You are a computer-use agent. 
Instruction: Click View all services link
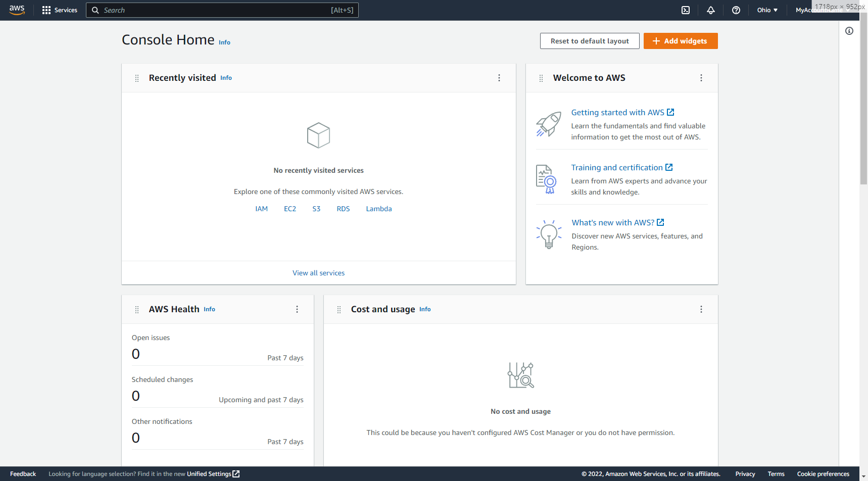tap(318, 273)
